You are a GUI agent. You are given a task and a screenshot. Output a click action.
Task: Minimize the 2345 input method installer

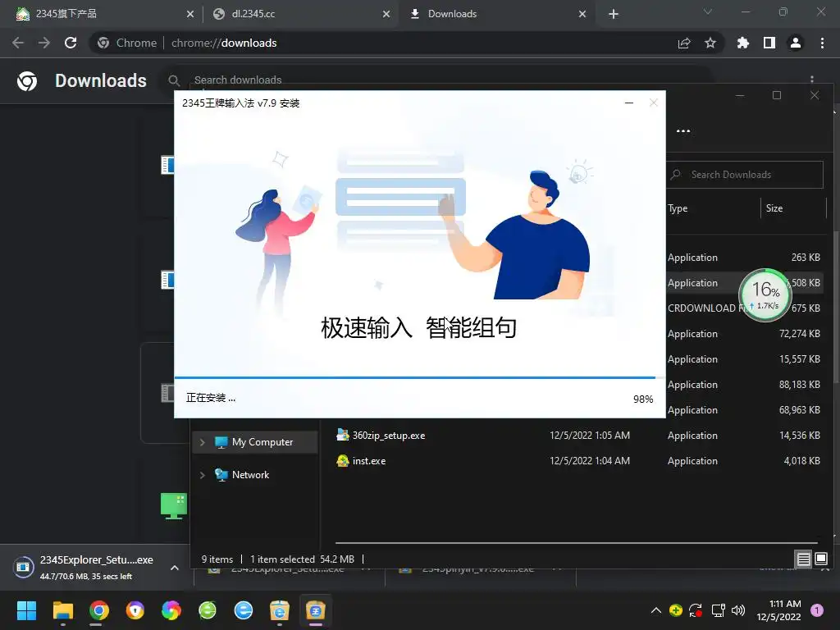(629, 103)
